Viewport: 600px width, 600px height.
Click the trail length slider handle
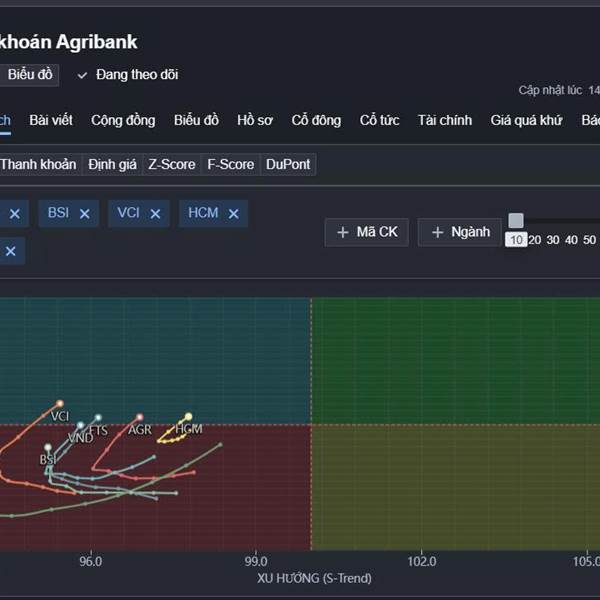516,221
